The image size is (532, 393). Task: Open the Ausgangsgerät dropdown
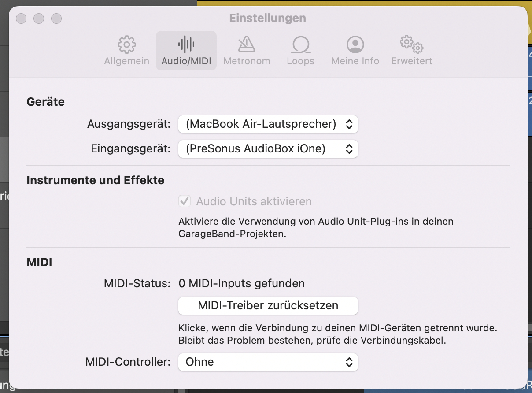(x=268, y=124)
